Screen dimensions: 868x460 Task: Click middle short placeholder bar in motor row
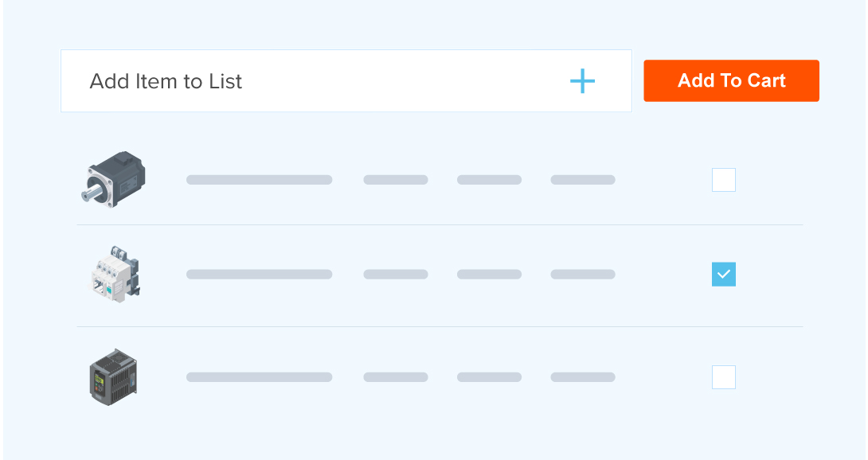489,180
